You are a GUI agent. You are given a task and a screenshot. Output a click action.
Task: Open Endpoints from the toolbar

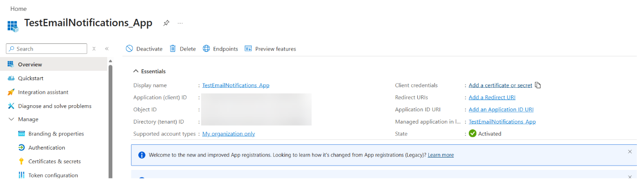point(220,49)
